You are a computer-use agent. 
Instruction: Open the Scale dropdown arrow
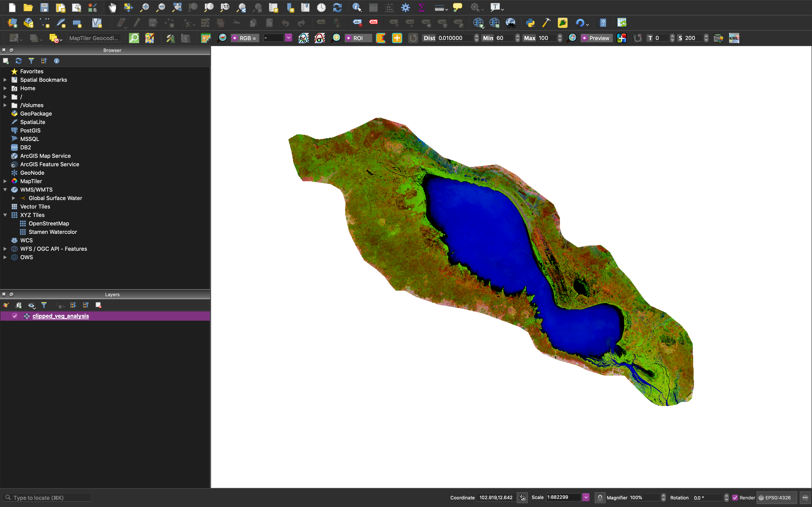[x=586, y=497]
